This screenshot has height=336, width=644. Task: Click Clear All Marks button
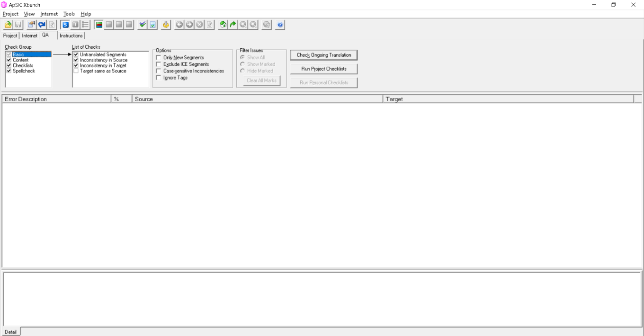(x=261, y=80)
